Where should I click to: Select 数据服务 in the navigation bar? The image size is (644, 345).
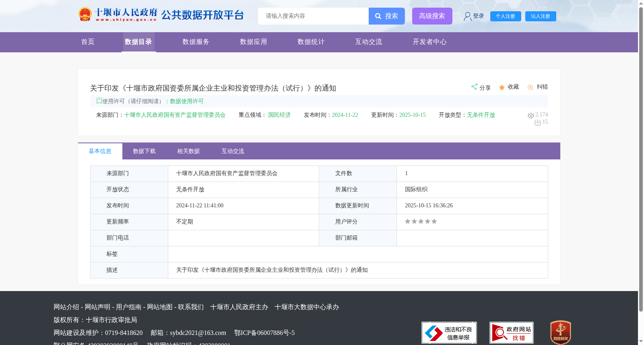[196, 42]
